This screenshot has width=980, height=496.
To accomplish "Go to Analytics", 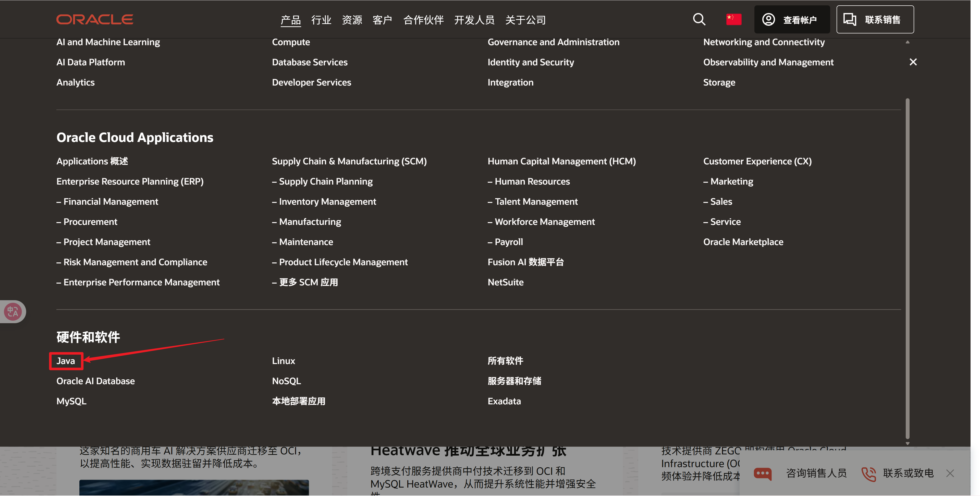I will pos(75,82).
